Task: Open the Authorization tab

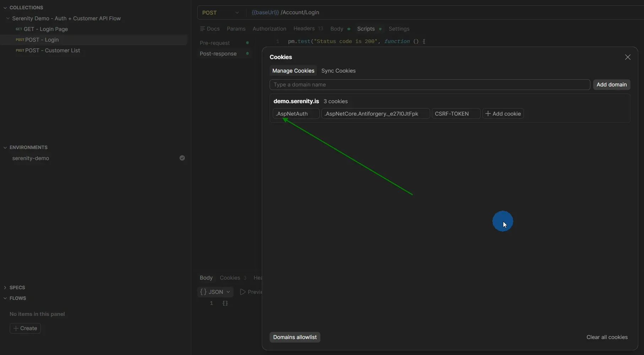Action: click(x=269, y=29)
